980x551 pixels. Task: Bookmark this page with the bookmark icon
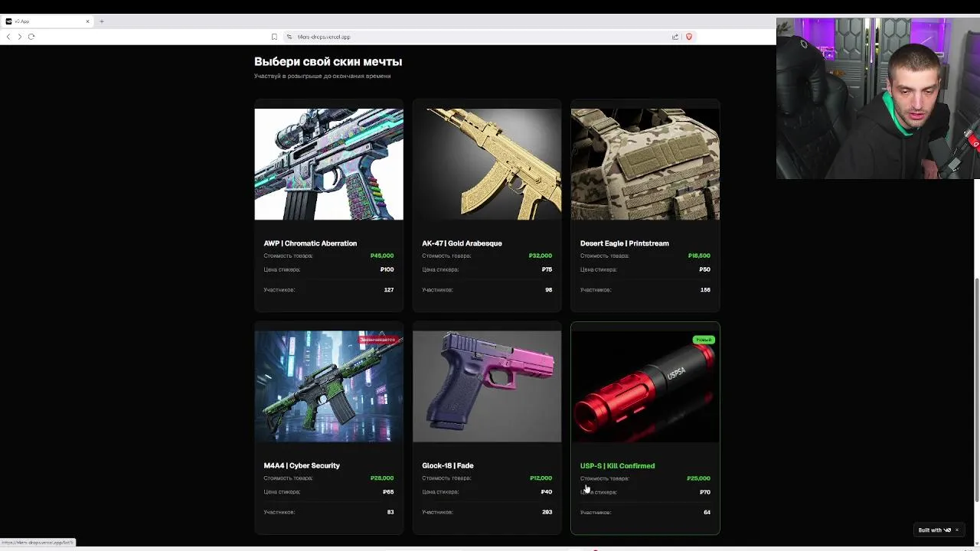[274, 37]
